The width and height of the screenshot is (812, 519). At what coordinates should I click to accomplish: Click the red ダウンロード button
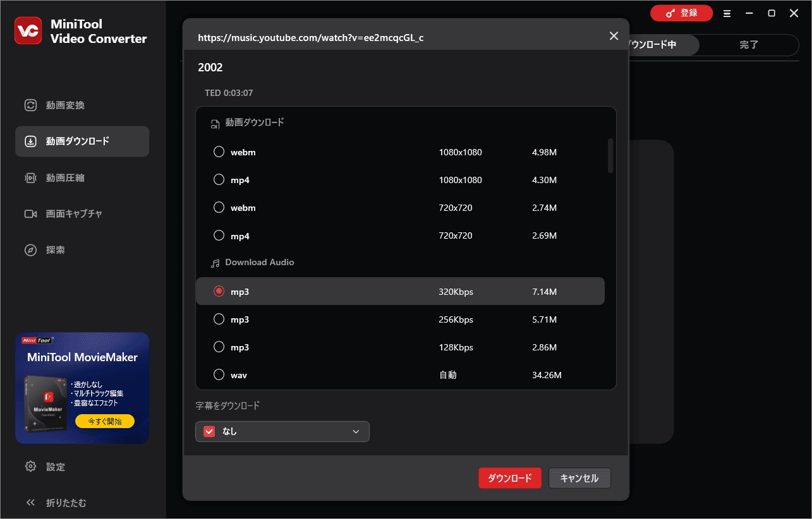coord(510,478)
